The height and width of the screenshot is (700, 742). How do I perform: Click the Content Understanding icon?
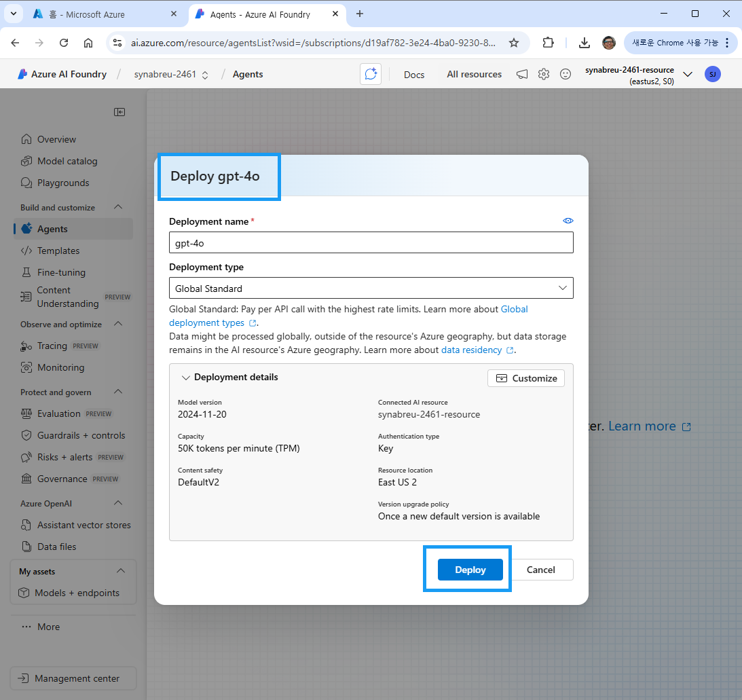tap(26, 297)
